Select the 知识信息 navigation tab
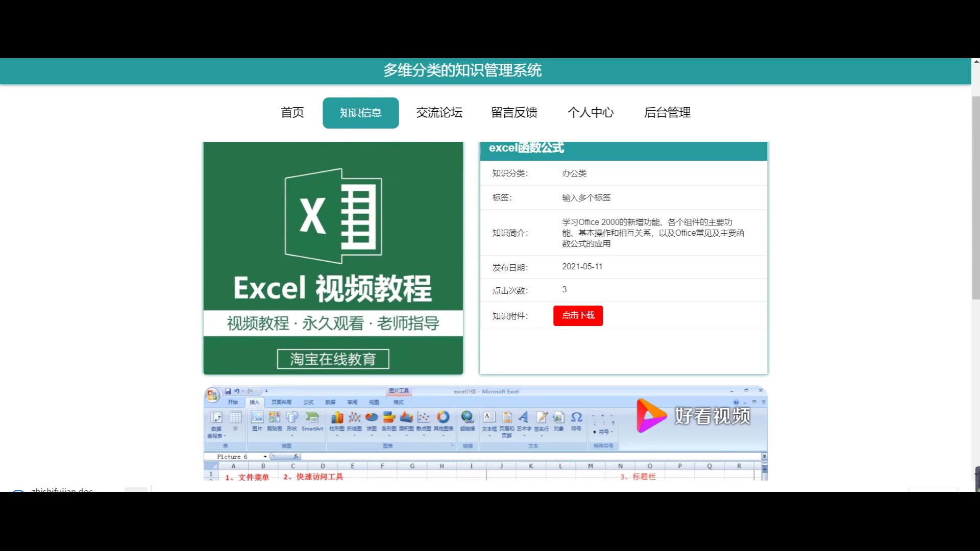The image size is (980, 551). tap(360, 113)
